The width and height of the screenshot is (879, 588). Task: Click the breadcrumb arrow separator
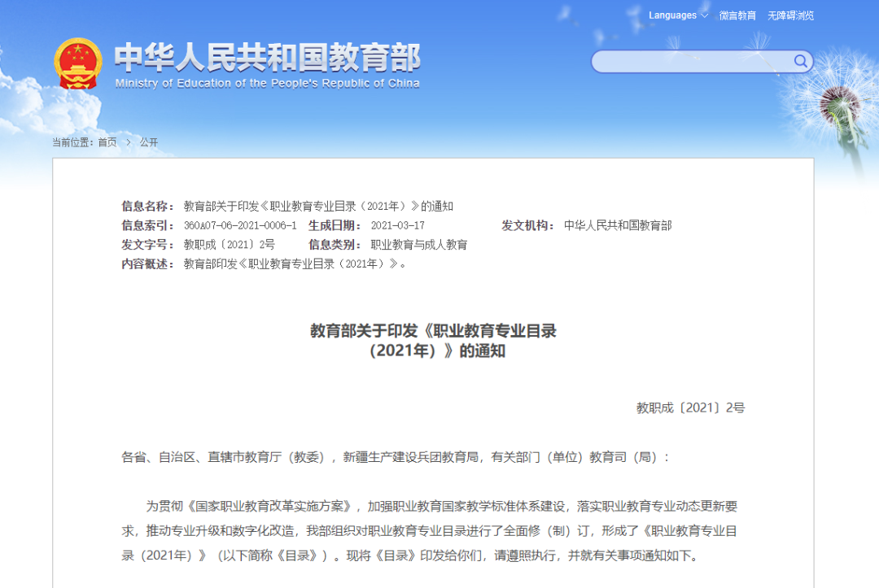pos(129,142)
